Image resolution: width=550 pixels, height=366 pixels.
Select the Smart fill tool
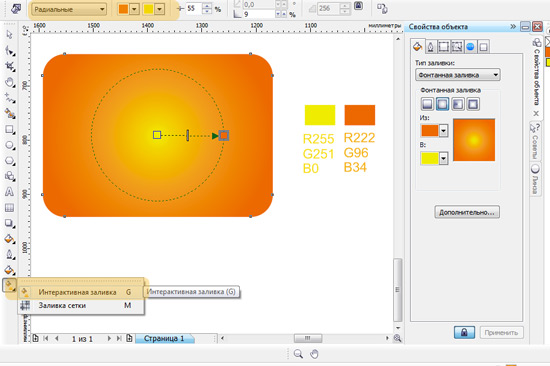(9, 113)
